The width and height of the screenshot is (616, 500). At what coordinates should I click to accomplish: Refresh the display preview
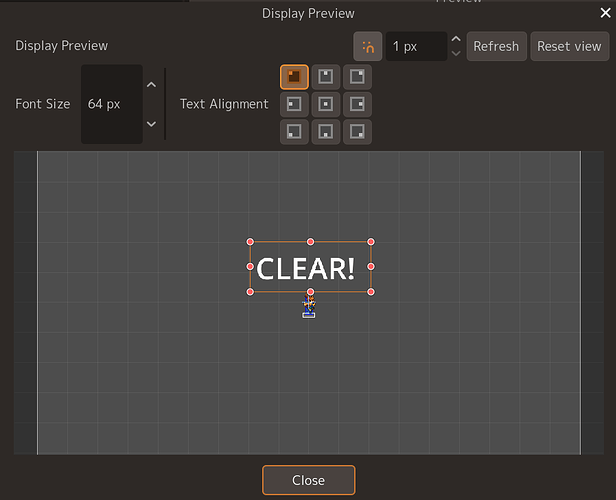[x=497, y=46]
